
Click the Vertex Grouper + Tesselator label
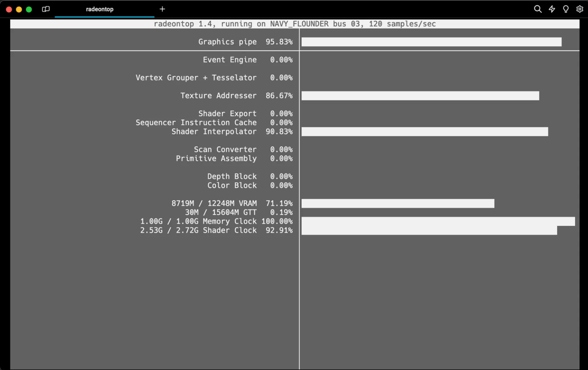196,78
